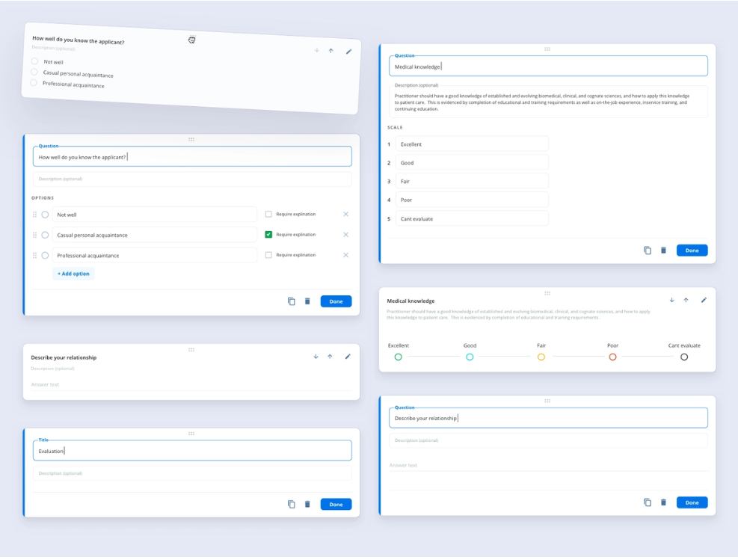The image size is (738, 560).
Task: Check 'Require explanation' for 'Not well'
Action: pyautogui.click(x=268, y=214)
